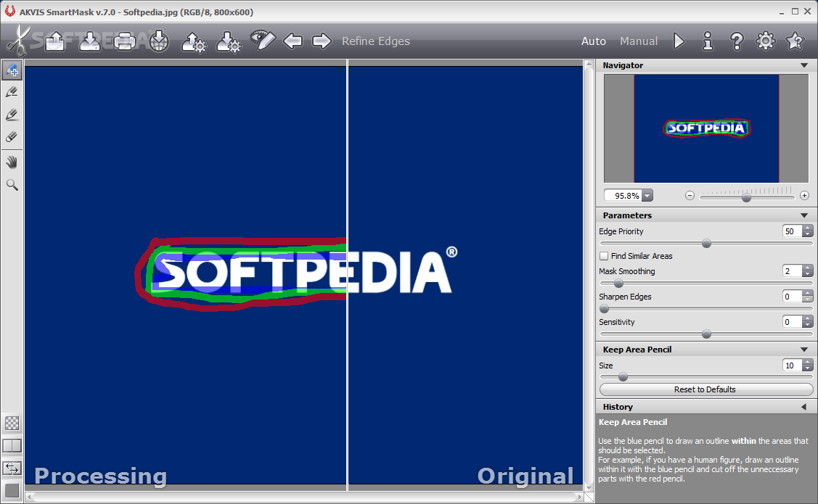Screen dimensions: 818x504
Task: Zoom in with the plus button
Action: click(804, 196)
